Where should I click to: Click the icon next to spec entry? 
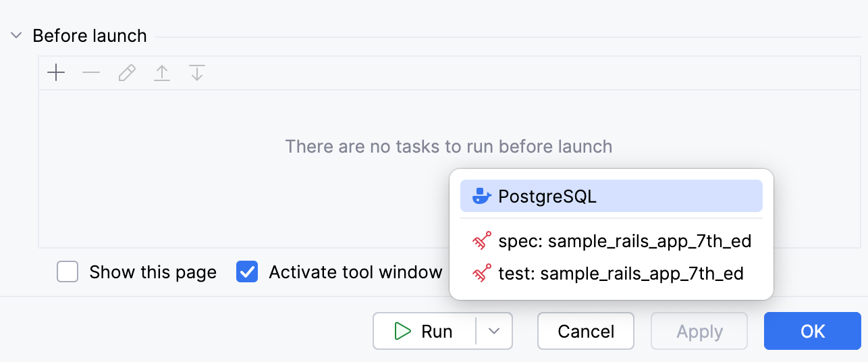pos(482,241)
